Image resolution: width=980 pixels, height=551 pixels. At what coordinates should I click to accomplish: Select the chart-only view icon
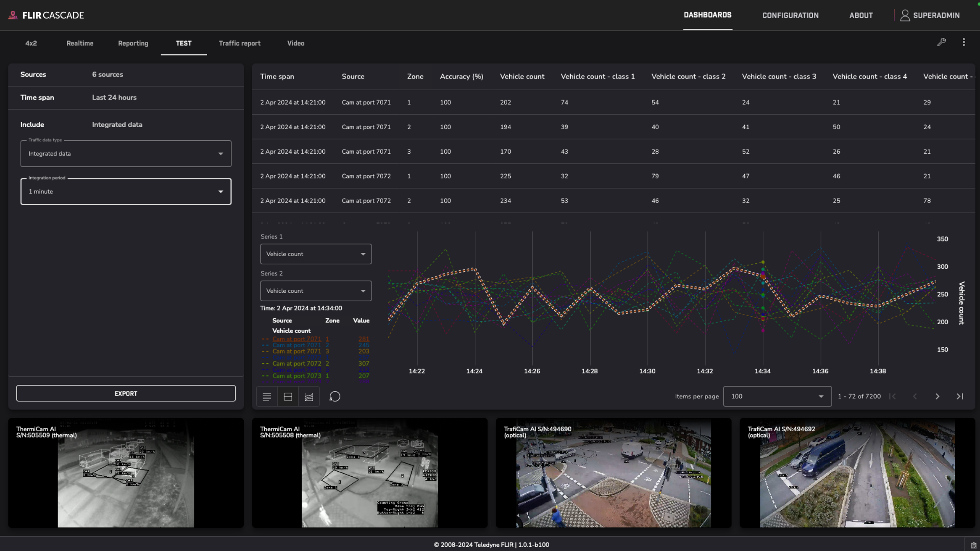pyautogui.click(x=309, y=396)
